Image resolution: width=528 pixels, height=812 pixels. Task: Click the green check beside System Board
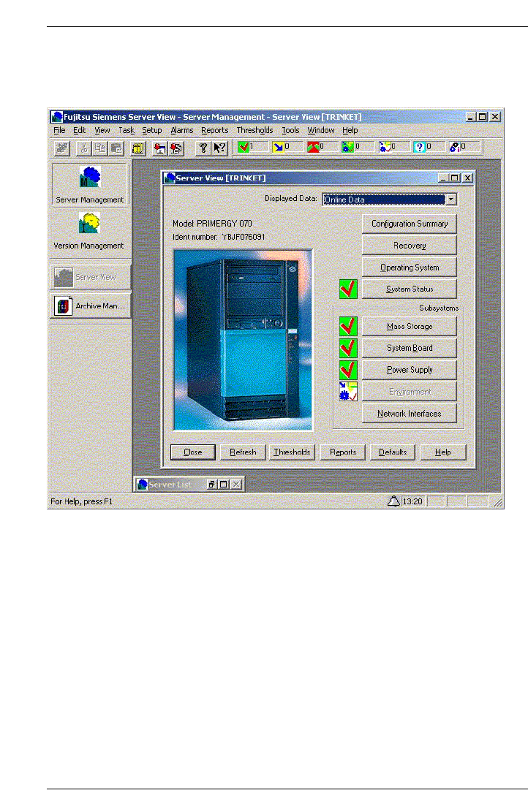pos(348,348)
